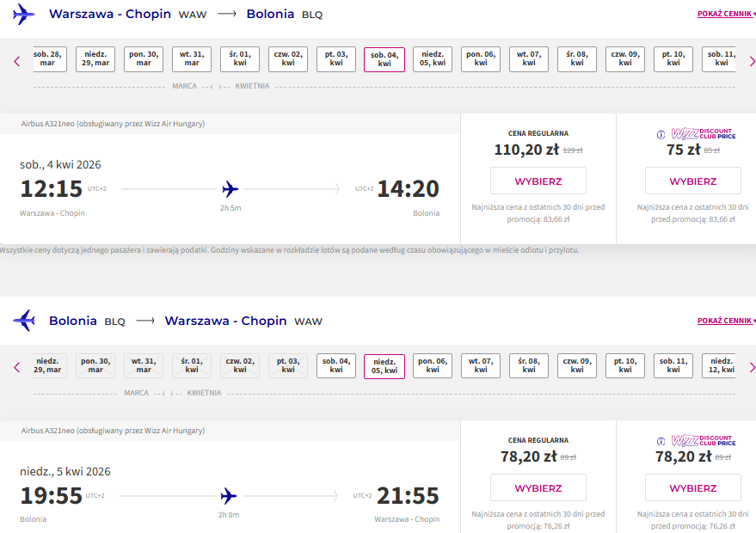756x533 pixels.
Task: Select return date niedz. 12, kwi
Action: pyautogui.click(x=719, y=365)
